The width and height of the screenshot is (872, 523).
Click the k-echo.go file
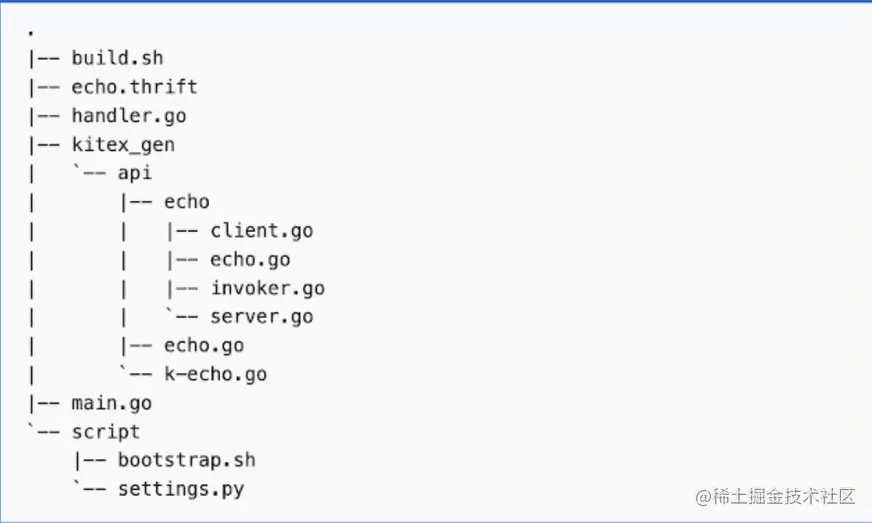tap(215, 375)
